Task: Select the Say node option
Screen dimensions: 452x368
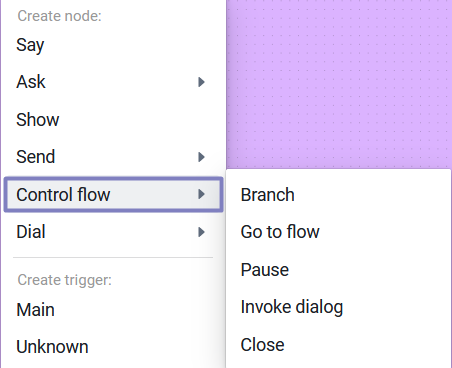Action: (x=113, y=45)
